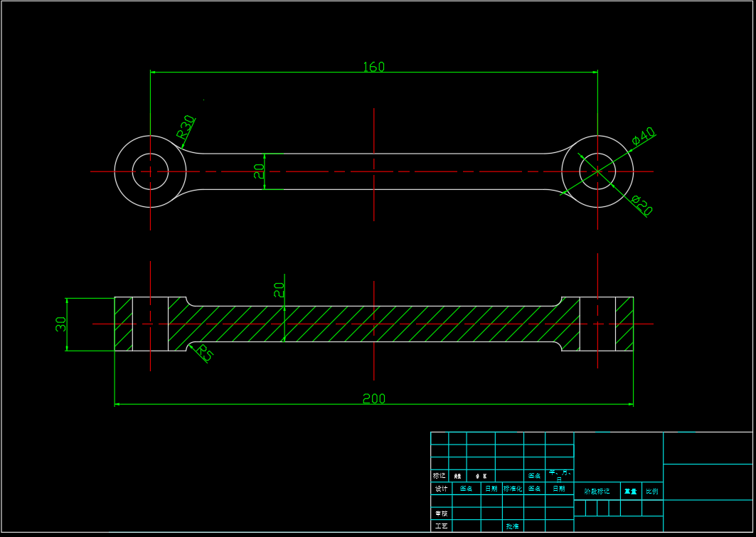
Task: Click the 重量 cell beside 比例
Action: pos(631,491)
